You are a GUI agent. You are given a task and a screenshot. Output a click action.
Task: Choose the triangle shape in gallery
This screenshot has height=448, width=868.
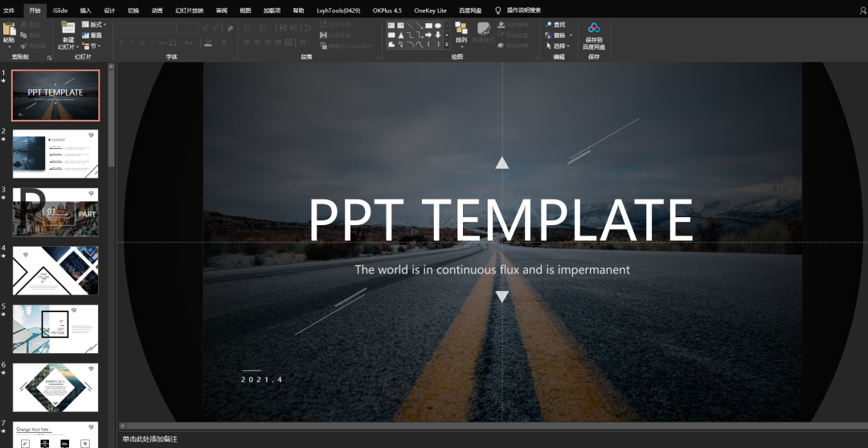401,35
